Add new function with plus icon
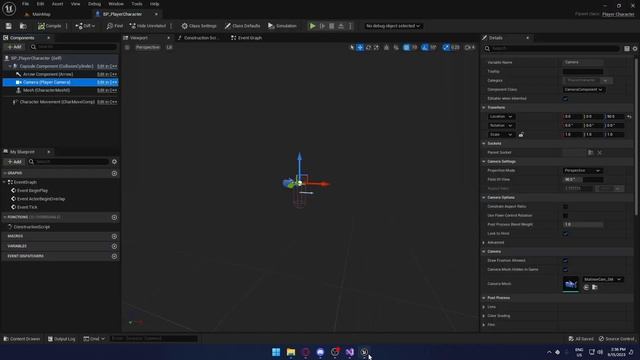This screenshot has height=360, width=640. pos(114,217)
